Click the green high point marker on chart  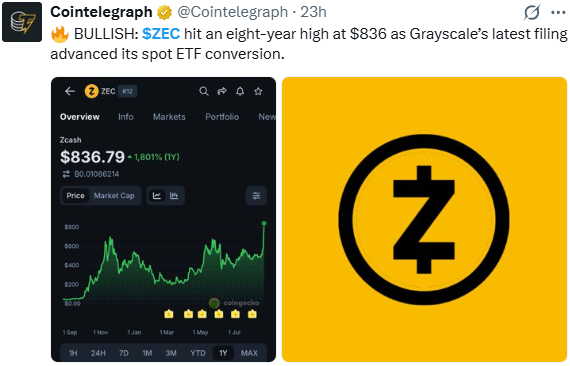tap(264, 224)
